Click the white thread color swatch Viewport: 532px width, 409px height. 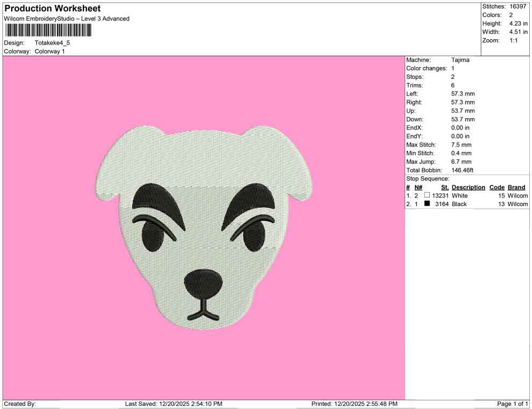pyautogui.click(x=427, y=195)
